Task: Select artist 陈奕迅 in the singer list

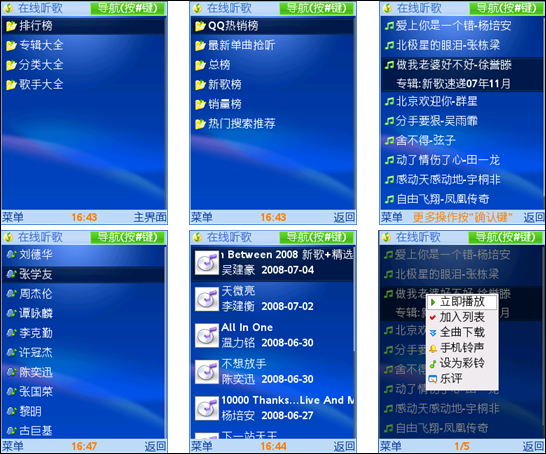Action: 84,372
